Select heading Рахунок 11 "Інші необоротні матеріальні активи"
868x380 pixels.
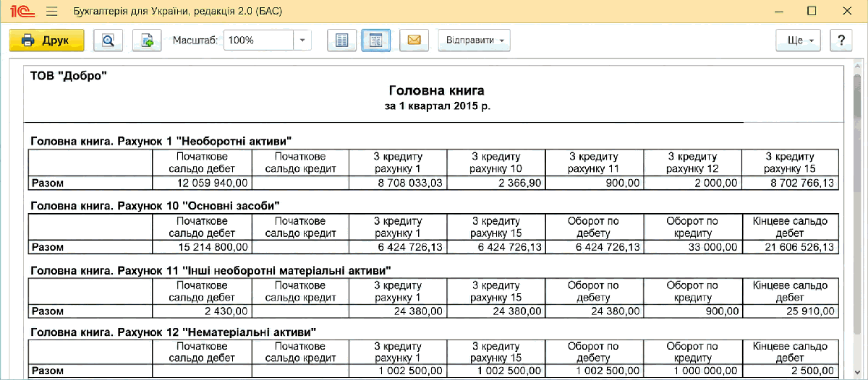210,270
